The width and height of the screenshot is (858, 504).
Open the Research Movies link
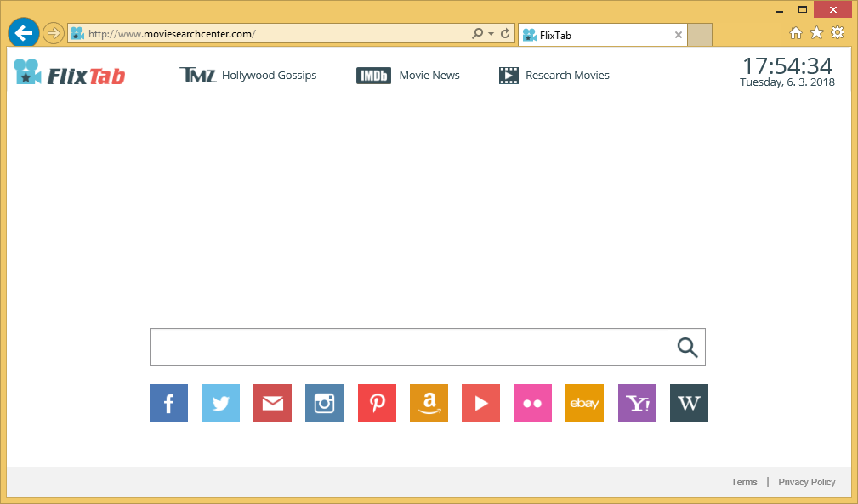click(x=567, y=76)
